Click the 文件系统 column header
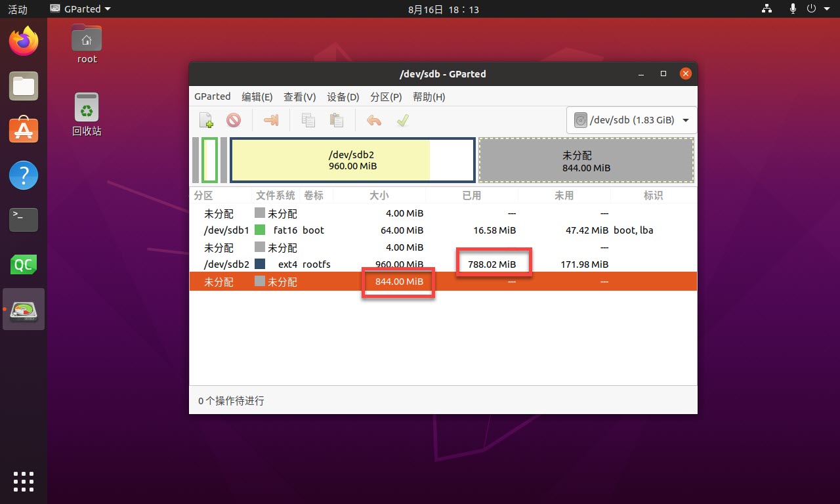840x504 pixels. click(276, 196)
